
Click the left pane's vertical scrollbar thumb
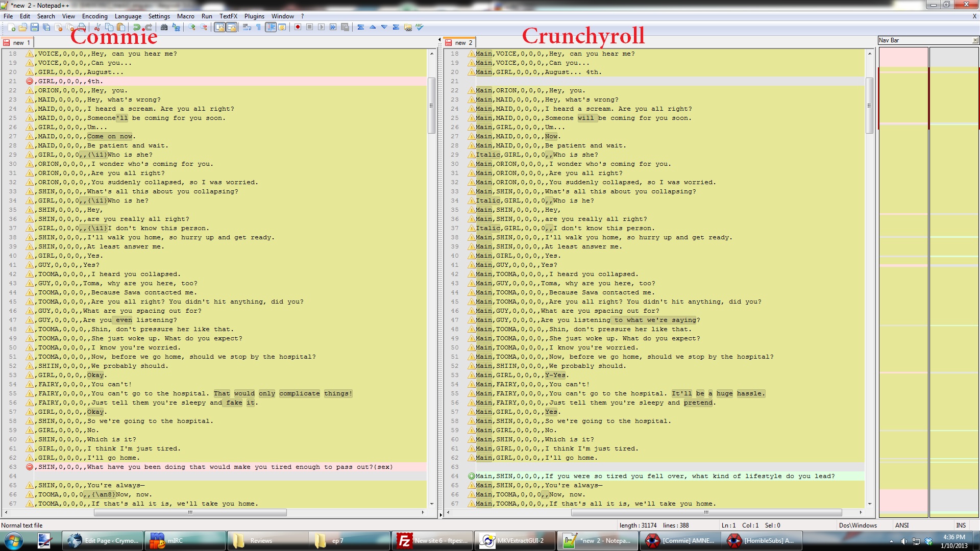coord(431,106)
